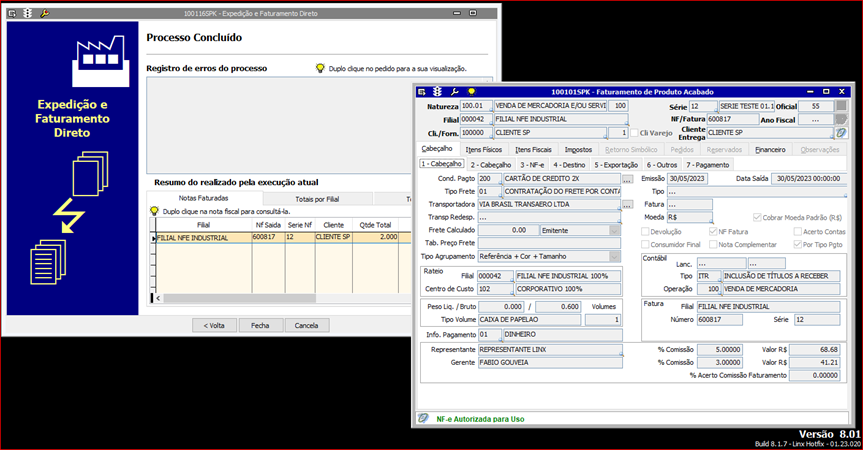Open the Impostos tab
The height and width of the screenshot is (450, 863).
pyautogui.click(x=578, y=150)
